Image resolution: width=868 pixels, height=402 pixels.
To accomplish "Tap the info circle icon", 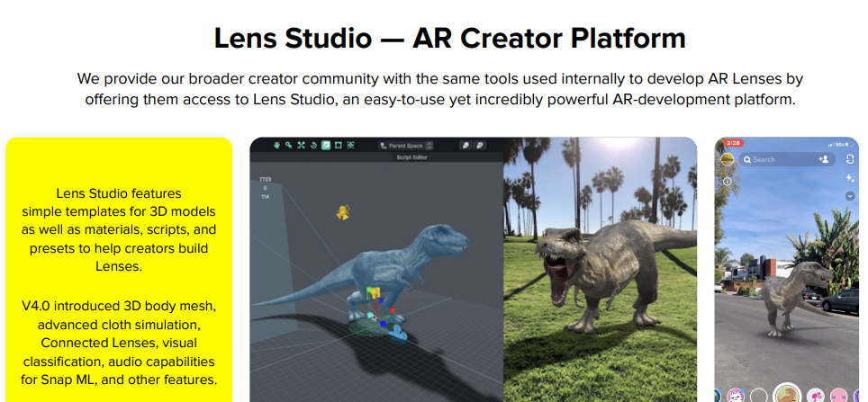I will 727,181.
